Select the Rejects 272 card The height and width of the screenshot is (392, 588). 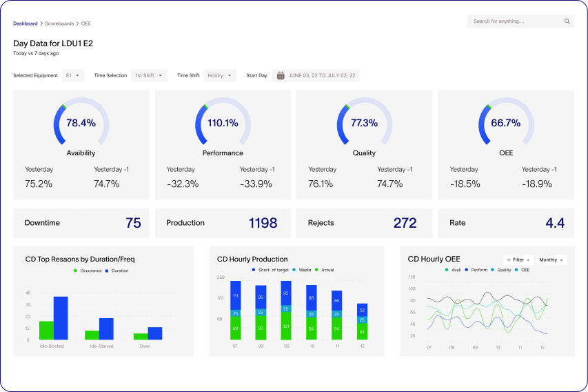[364, 223]
